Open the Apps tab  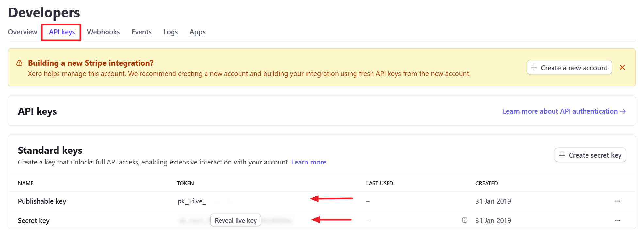tap(197, 32)
